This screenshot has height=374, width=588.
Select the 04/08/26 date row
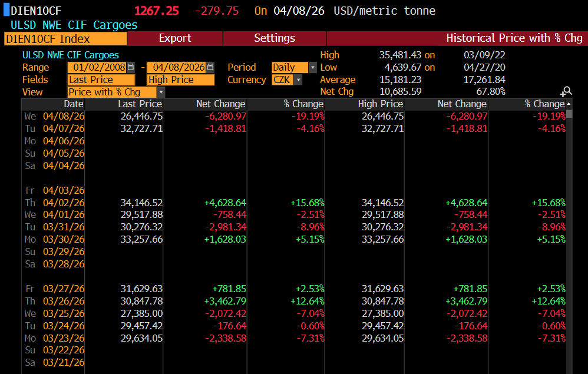pos(63,116)
